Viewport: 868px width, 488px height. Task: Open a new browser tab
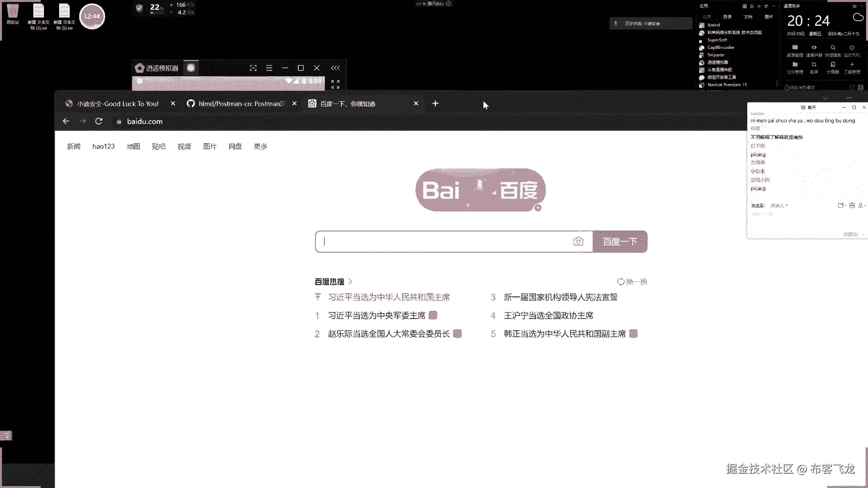(x=435, y=103)
